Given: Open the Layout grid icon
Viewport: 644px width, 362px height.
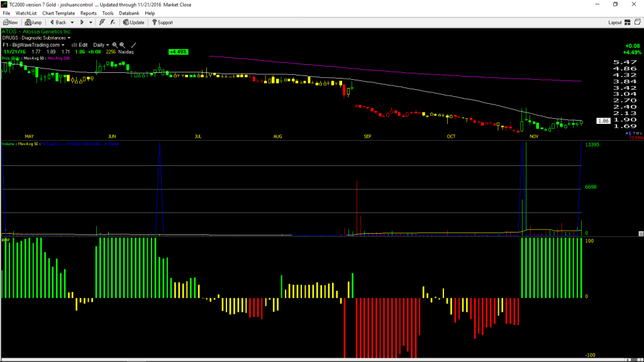Looking at the screenshot, I should 628,23.
